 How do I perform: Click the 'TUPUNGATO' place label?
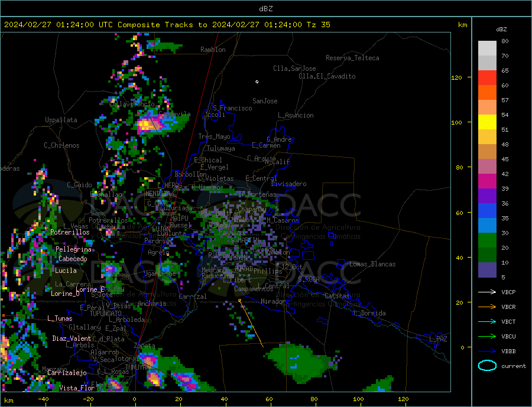click(x=106, y=314)
